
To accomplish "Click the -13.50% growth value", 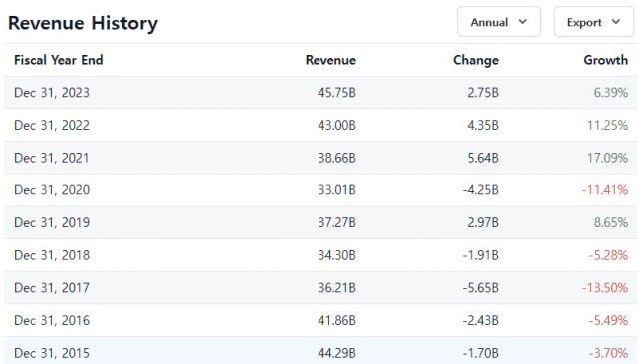I will [605, 288].
